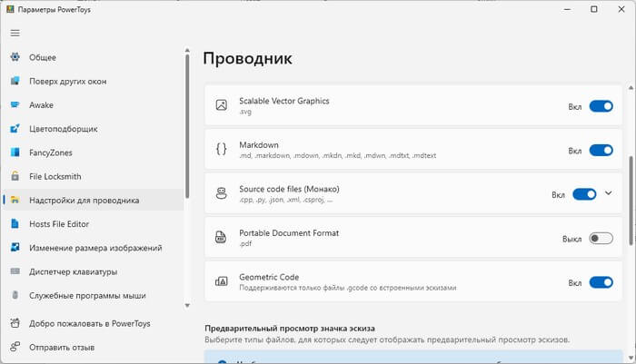Click the File Explorer add-ons folder icon

point(15,201)
